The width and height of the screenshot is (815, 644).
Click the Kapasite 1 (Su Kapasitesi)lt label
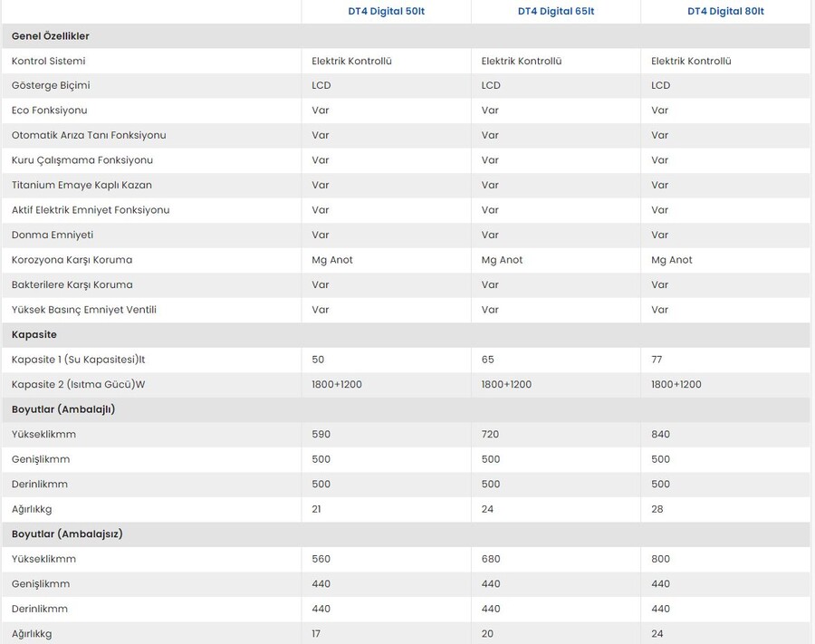coord(79,360)
